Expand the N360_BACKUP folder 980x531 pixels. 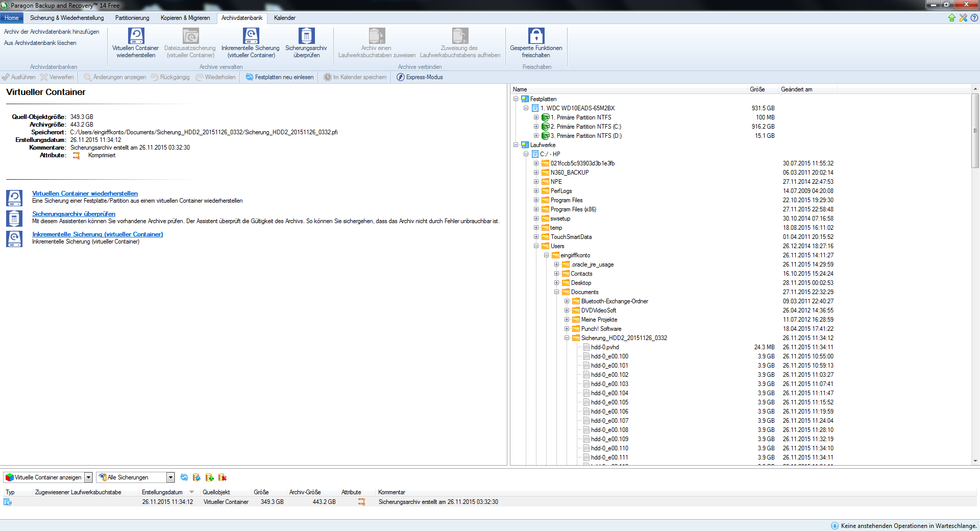click(x=536, y=173)
